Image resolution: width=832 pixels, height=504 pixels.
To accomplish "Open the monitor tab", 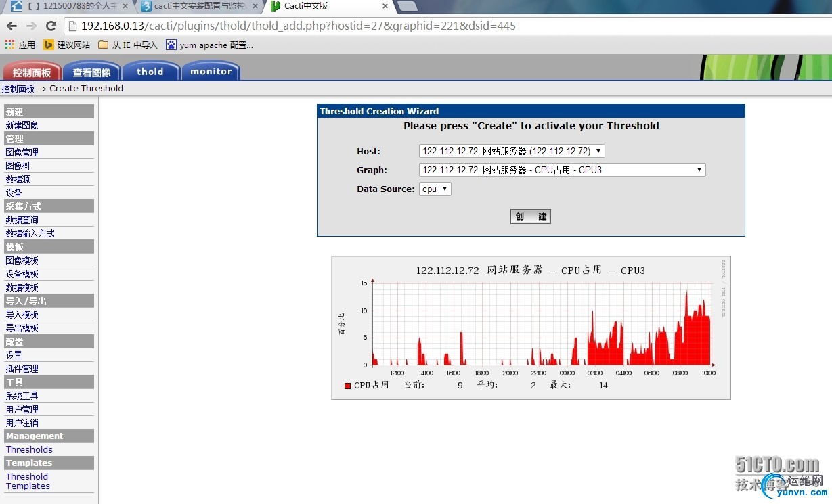I will pos(211,72).
